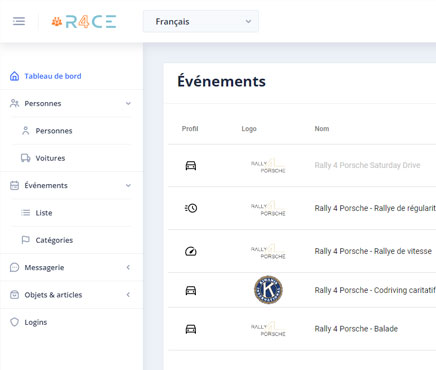Open Rally 4 Porsche Saturday Drive event
The height and width of the screenshot is (370, 436).
coord(367,165)
